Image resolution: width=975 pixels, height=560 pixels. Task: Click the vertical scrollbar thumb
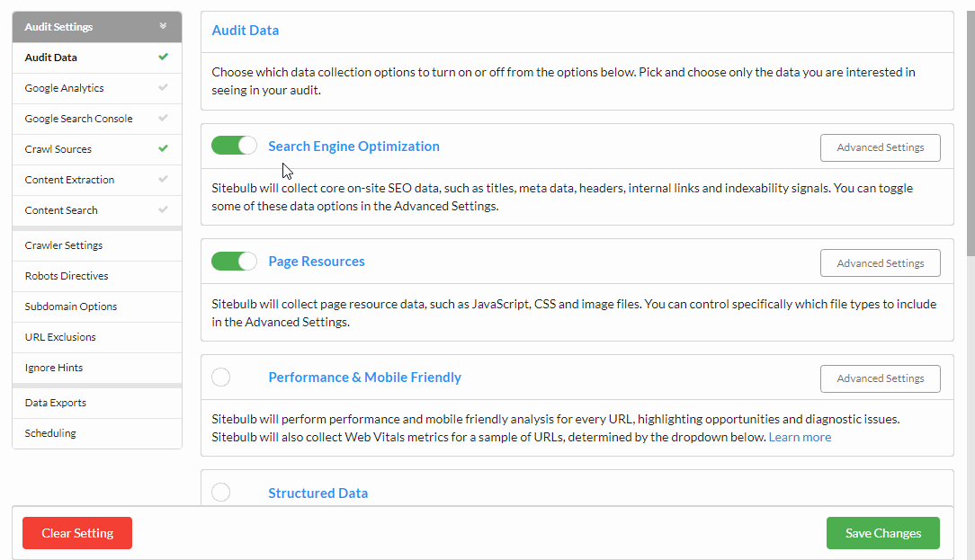(x=971, y=134)
